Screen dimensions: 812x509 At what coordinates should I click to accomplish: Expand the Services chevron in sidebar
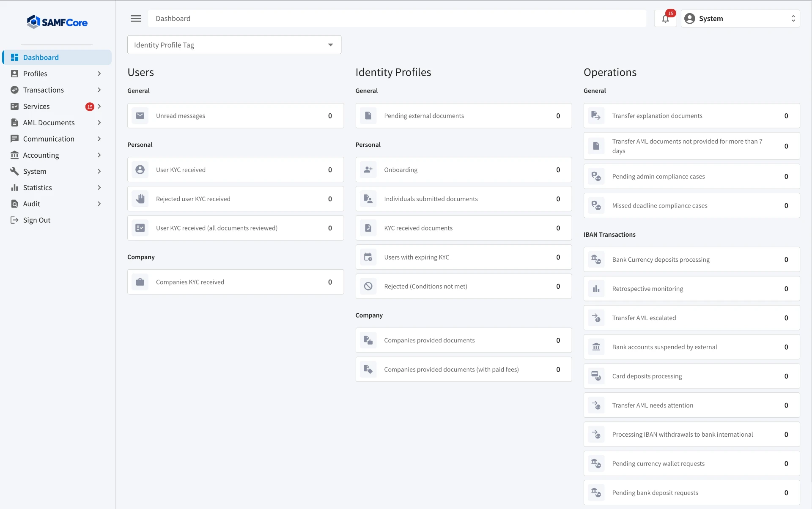[99, 107]
